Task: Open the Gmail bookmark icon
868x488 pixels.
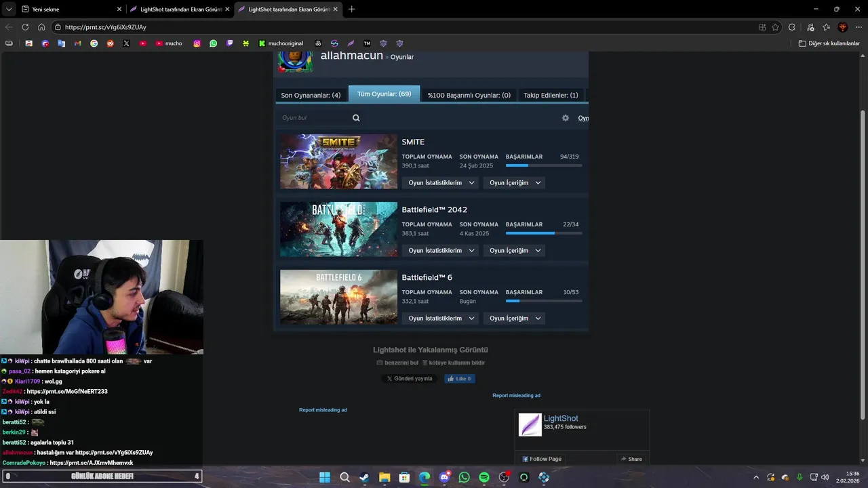Action: 78,43
